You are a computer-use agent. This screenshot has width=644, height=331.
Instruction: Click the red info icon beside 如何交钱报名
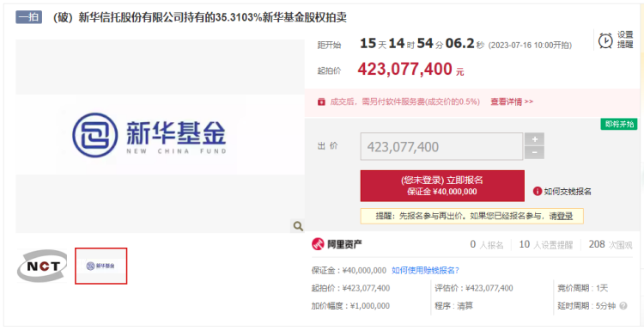[538, 191]
